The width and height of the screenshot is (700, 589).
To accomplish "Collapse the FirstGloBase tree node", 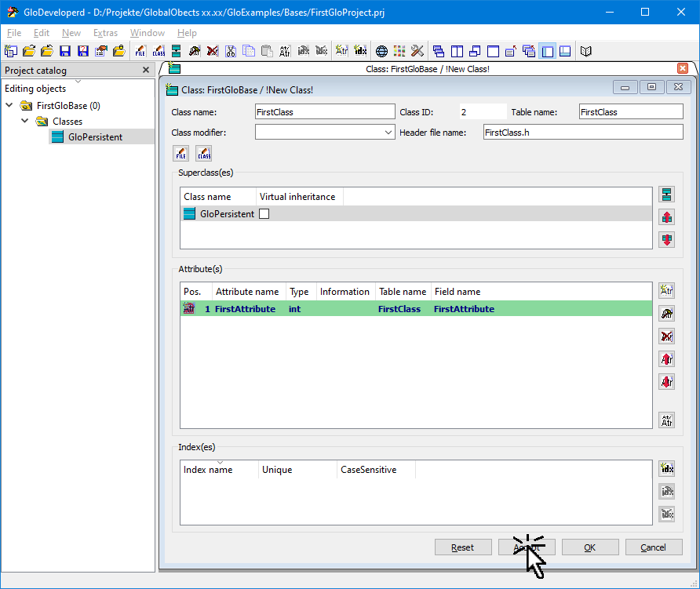I will [9, 106].
